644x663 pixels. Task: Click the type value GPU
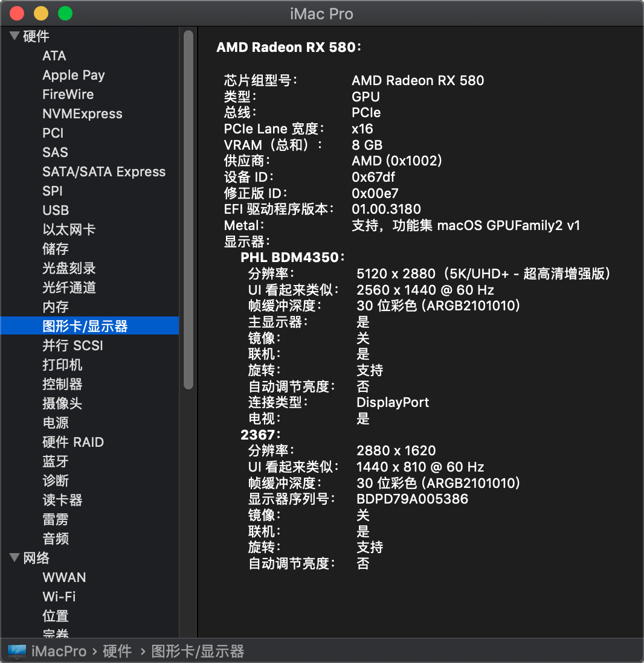pos(365,97)
